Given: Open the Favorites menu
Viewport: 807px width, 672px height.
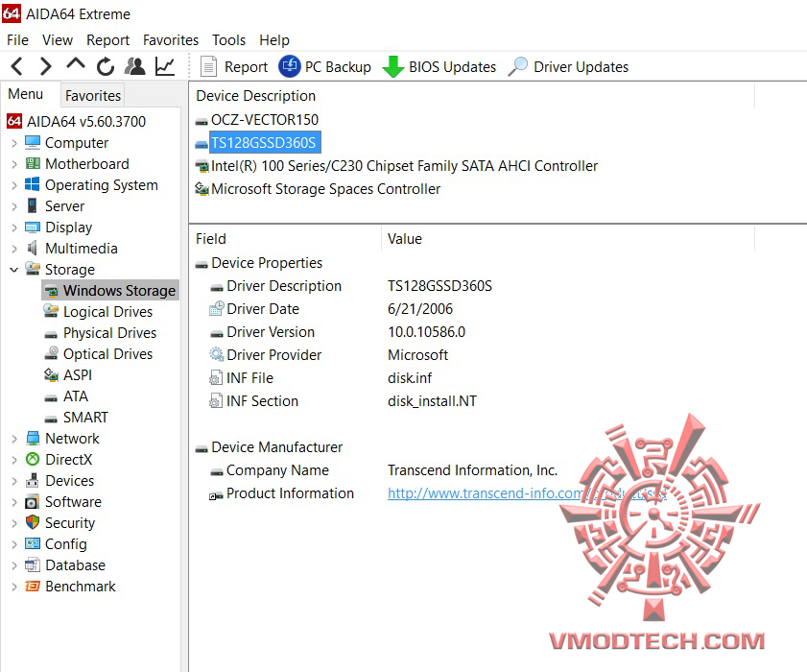Looking at the screenshot, I should click(171, 39).
